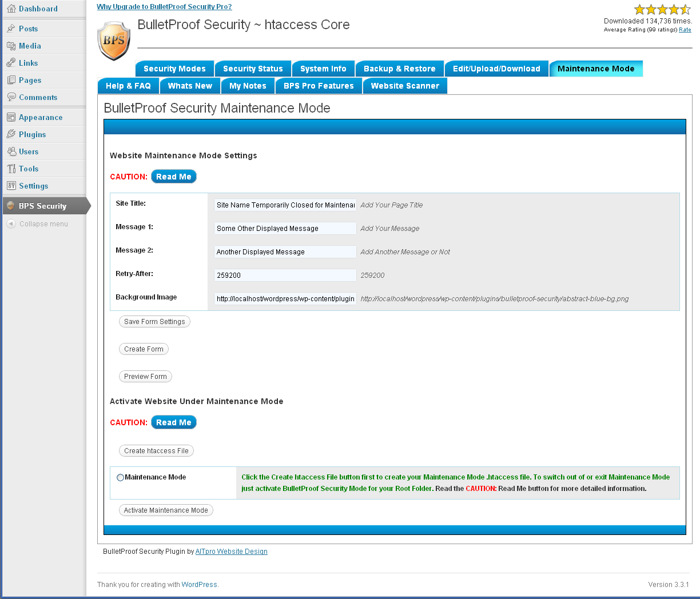Click the Users icon in sidebar
This screenshot has height=599, width=700.
[x=11, y=151]
